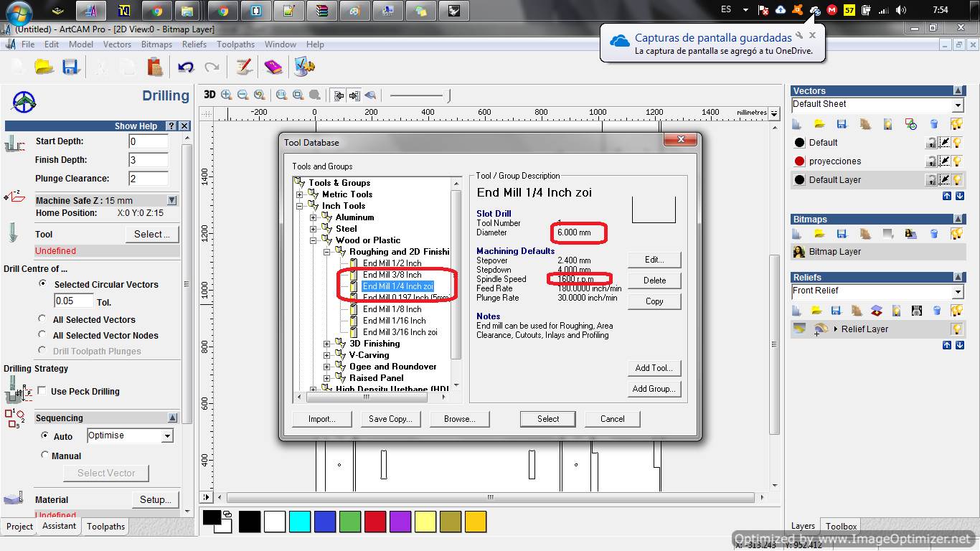This screenshot has height=551, width=980.
Task: Click the Drilling tool icon in Assistant panel
Action: coord(24,101)
